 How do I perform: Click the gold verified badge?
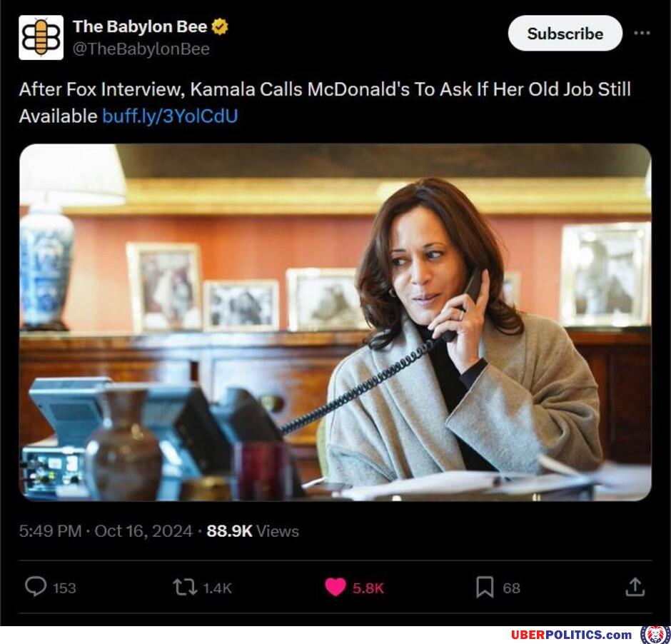pos(220,27)
